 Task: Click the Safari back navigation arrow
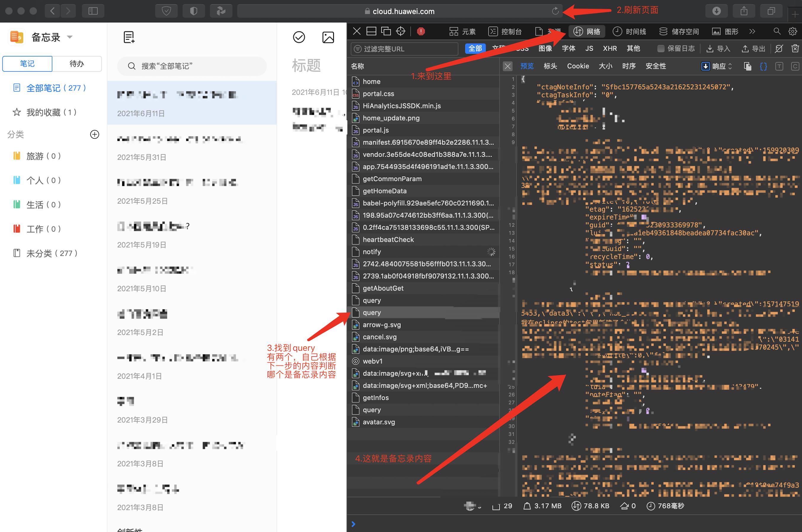tap(52, 11)
